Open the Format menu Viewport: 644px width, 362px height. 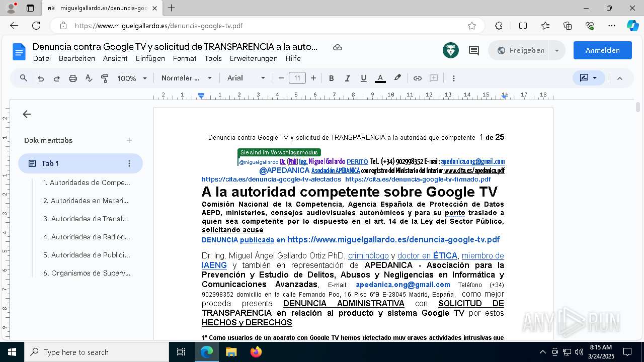(185, 58)
